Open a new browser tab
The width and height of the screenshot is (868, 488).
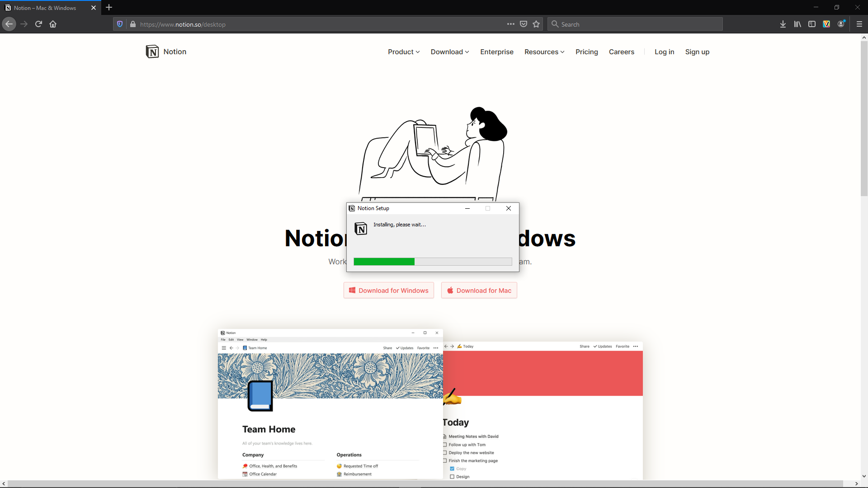point(109,8)
